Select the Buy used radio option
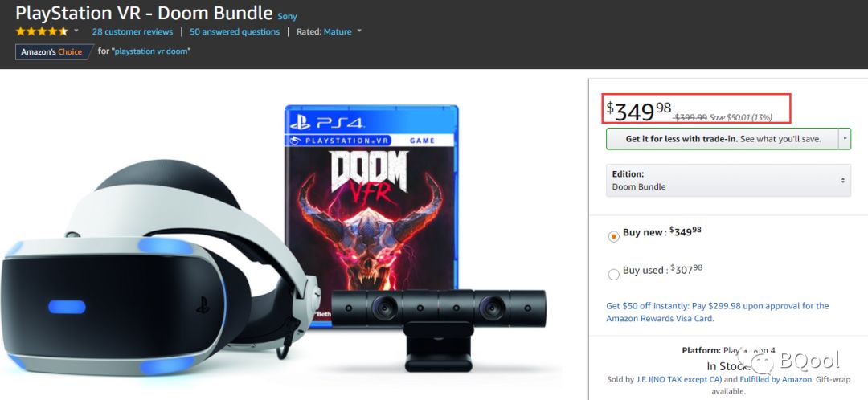The width and height of the screenshot is (868, 400). click(614, 273)
